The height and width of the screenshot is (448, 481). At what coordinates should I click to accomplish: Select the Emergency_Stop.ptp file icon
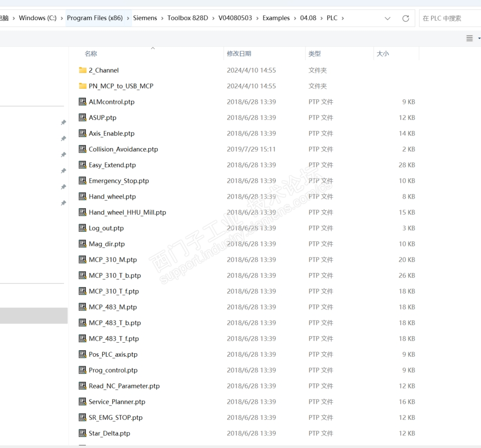(x=83, y=180)
